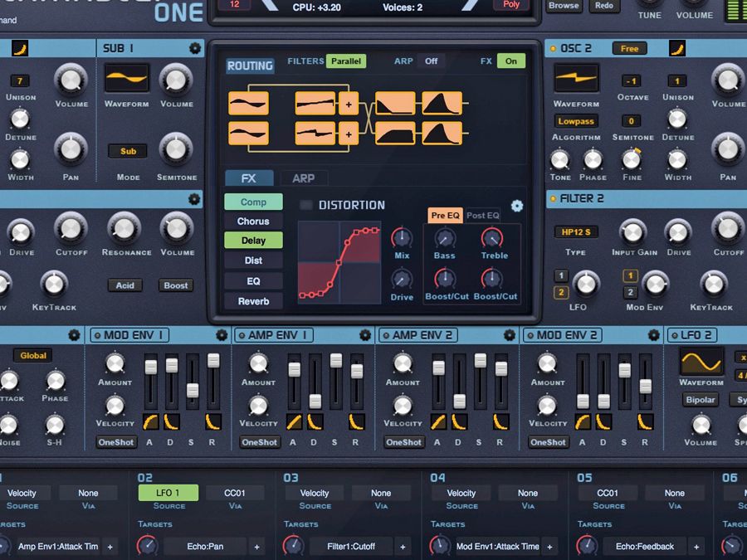
Task: Click the MOD ENV 2 release slider handle
Action: click(x=646, y=386)
